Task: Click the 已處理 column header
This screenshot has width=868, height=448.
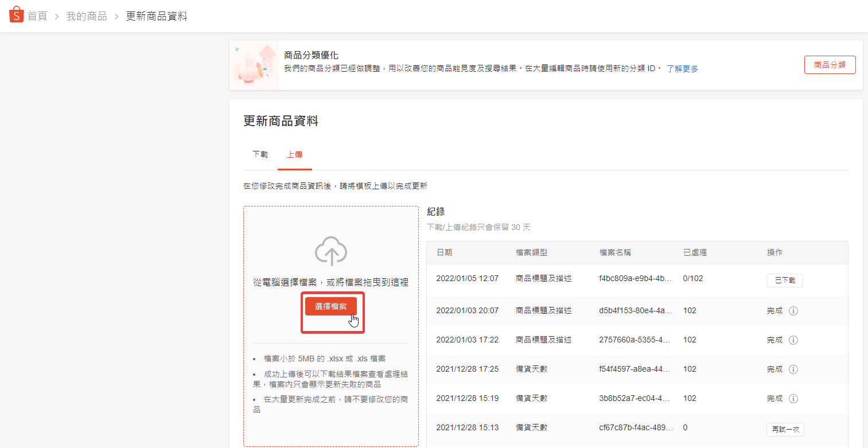Action: pos(695,253)
